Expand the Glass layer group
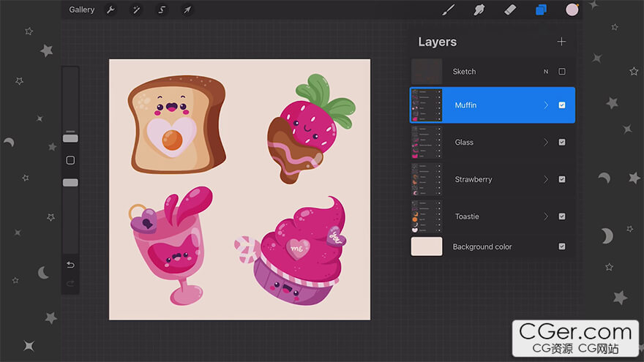This screenshot has width=644, height=362. pyautogui.click(x=545, y=143)
